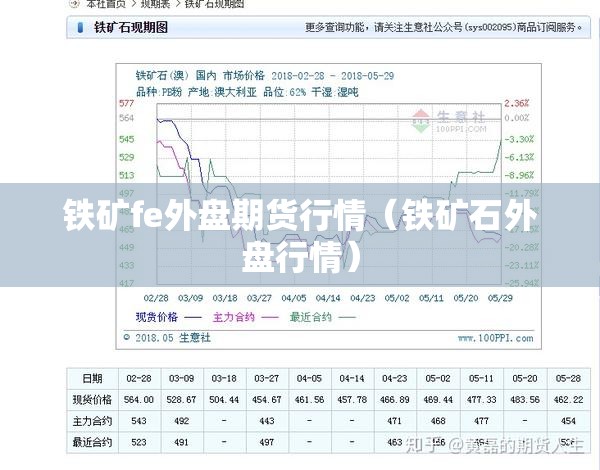Click the 492 cell in 主力合约 row

tap(181, 421)
